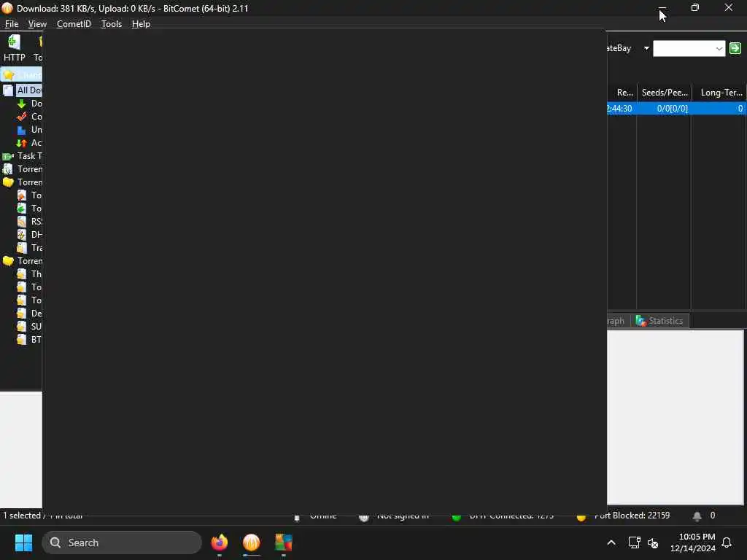Image resolution: width=747 pixels, height=560 pixels.
Task: Open the Windows Start menu
Action: click(23, 542)
